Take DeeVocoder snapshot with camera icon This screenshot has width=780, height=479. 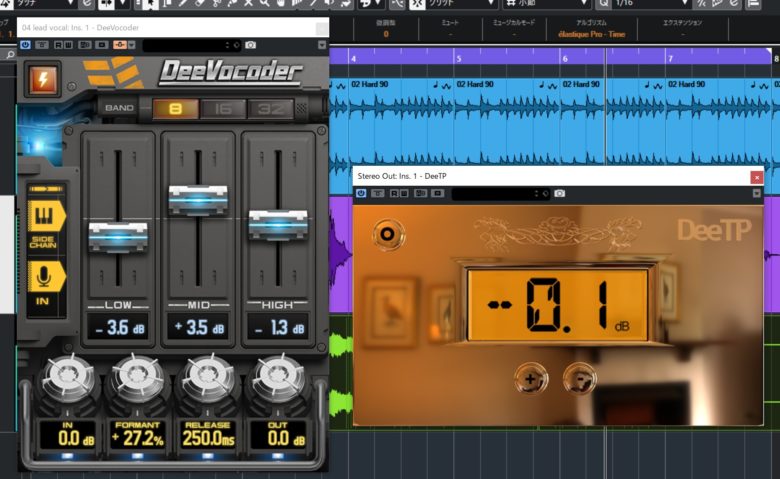click(251, 45)
